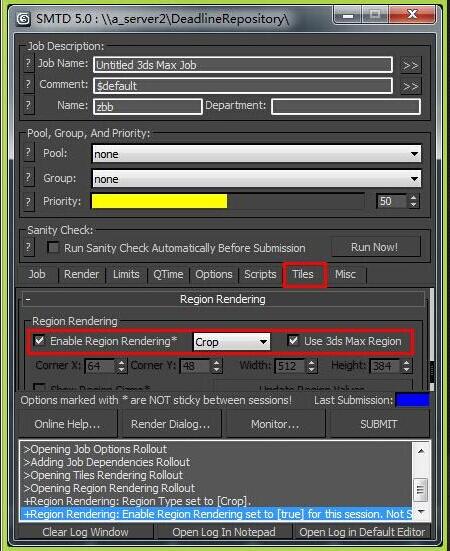Open Online Help
The image size is (450, 551).
coord(67,424)
